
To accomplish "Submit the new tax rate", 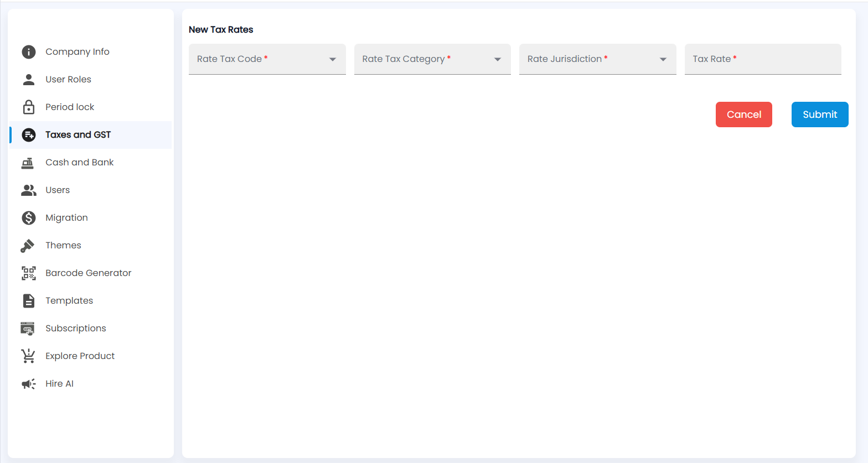I will tap(820, 115).
